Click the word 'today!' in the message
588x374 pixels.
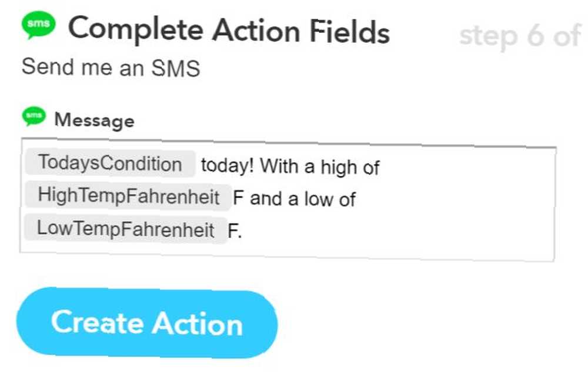point(228,165)
